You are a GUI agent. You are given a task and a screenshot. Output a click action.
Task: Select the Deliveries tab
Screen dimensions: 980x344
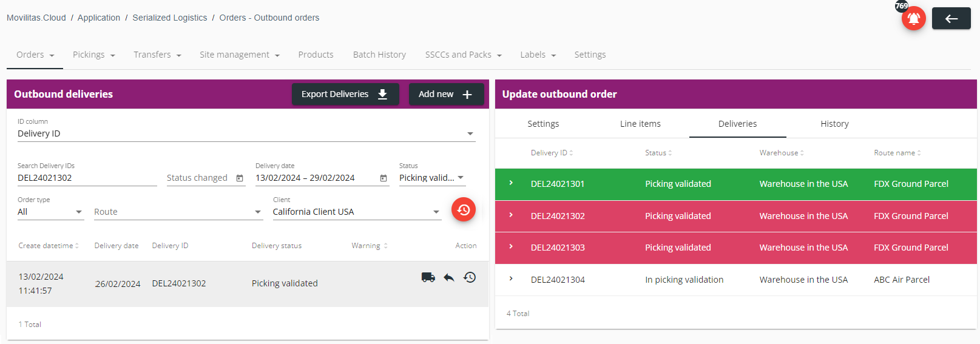pyautogui.click(x=737, y=124)
